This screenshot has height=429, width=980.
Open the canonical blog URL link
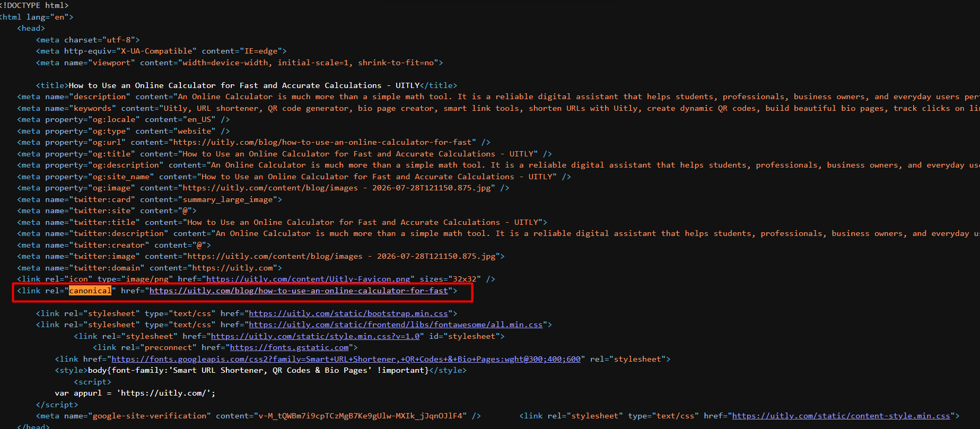(299, 291)
